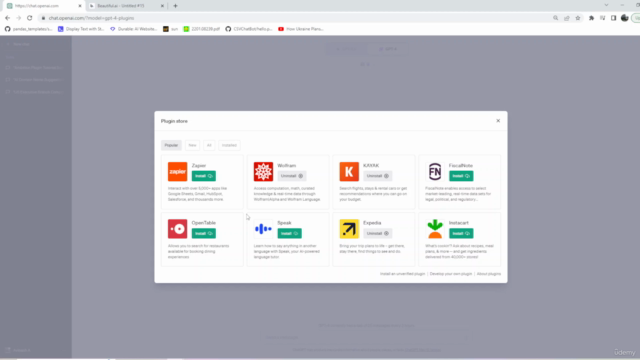The width and height of the screenshot is (640, 360).
Task: Go back in browser history
Action: [7, 18]
